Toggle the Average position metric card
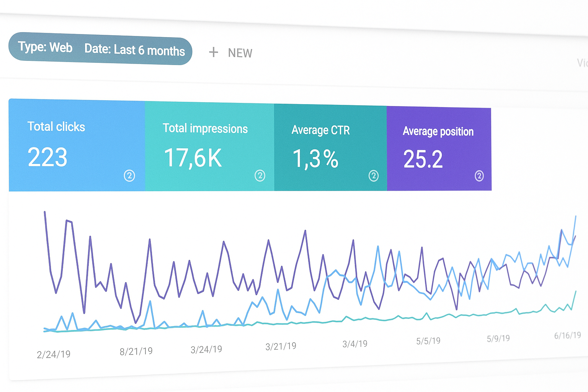588x392 pixels. tap(439, 149)
